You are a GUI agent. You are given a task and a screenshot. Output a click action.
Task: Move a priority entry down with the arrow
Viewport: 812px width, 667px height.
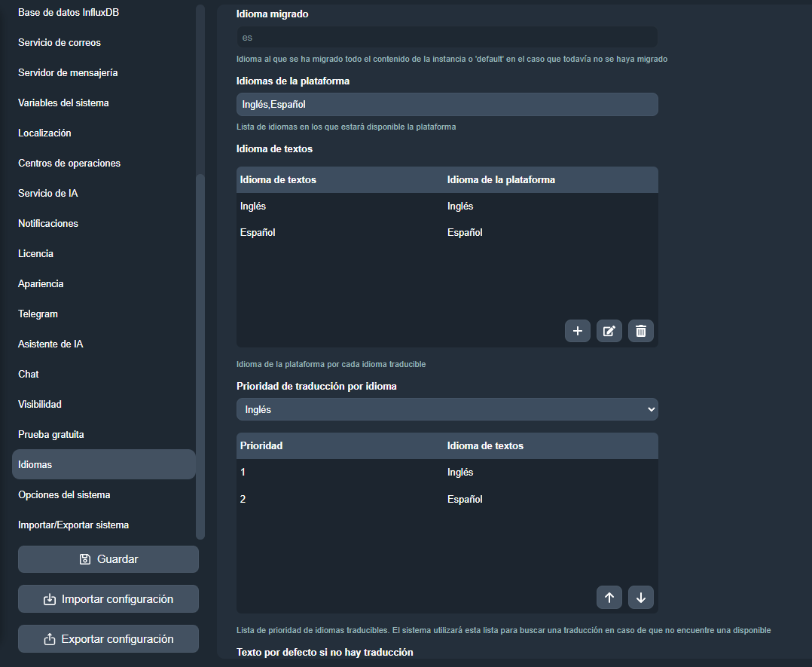coord(640,597)
